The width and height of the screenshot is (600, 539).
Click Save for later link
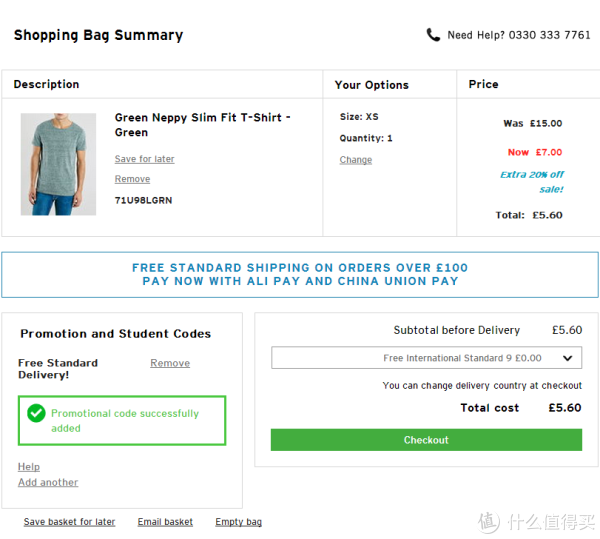click(x=145, y=159)
